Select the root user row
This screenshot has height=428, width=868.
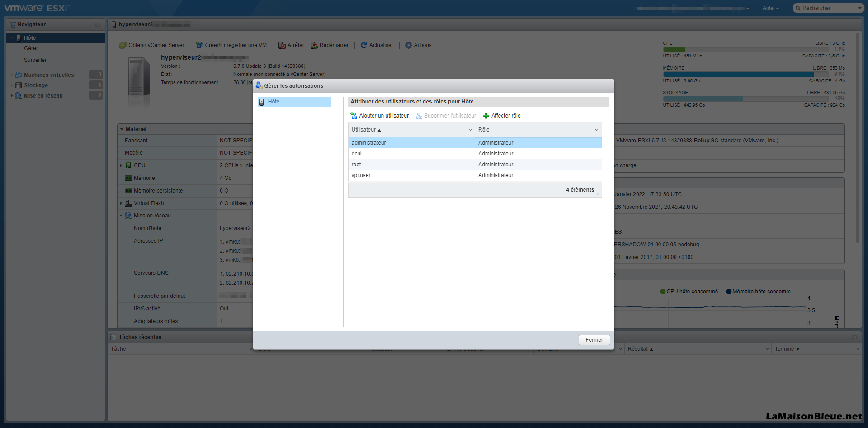(475, 165)
